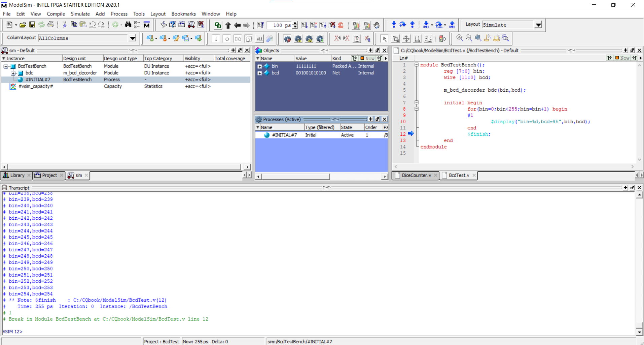644x345 pixels.
Task: Click the black up arrow toolbar icon
Action: point(228,25)
